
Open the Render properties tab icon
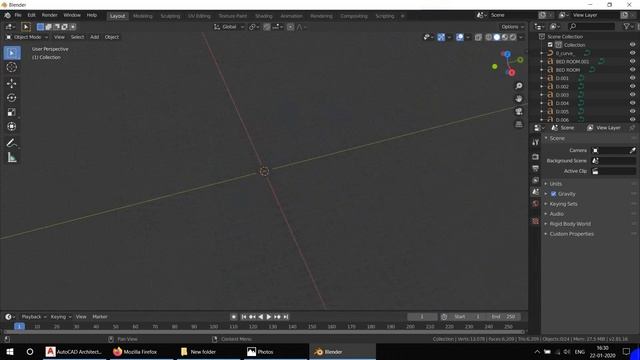(x=536, y=157)
